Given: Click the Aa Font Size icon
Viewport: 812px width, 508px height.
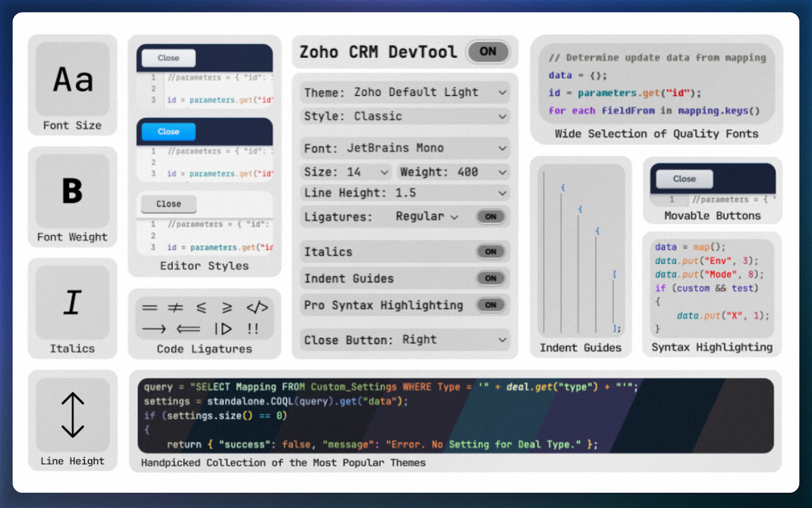Looking at the screenshot, I should pos(72,79).
